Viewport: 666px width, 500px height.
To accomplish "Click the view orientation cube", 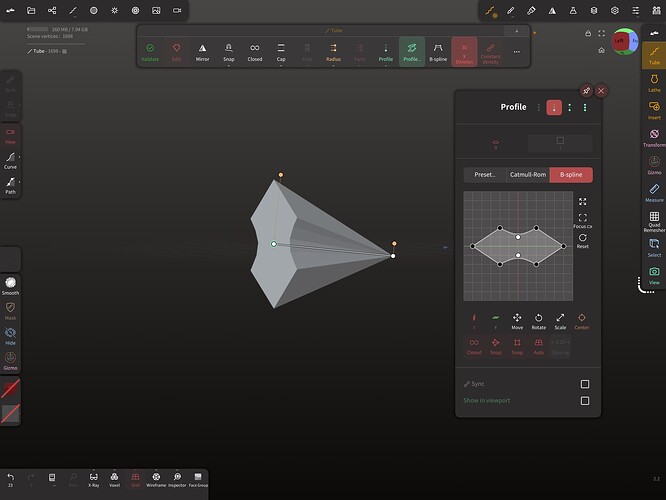I will 624,41.
